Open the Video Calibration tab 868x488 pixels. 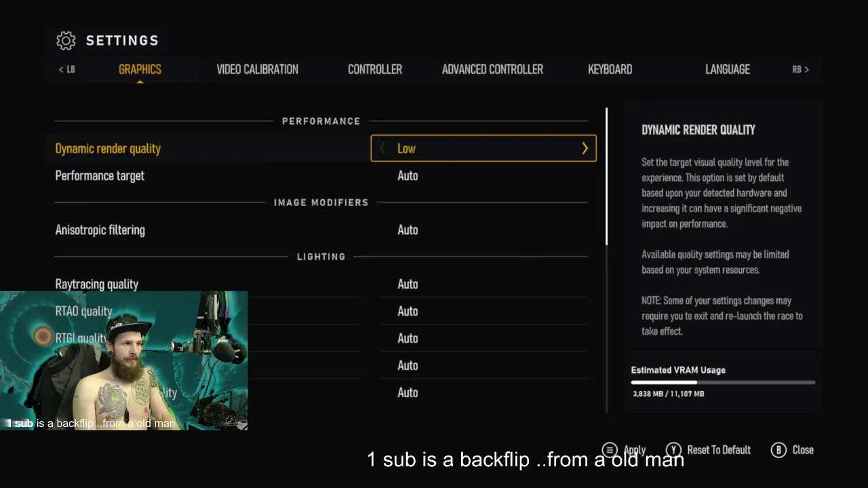pyautogui.click(x=257, y=69)
